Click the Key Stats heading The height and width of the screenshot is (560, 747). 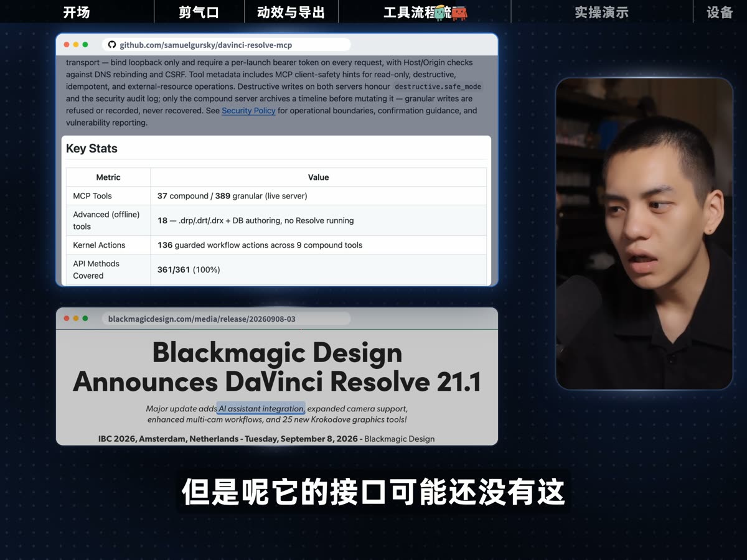92,149
